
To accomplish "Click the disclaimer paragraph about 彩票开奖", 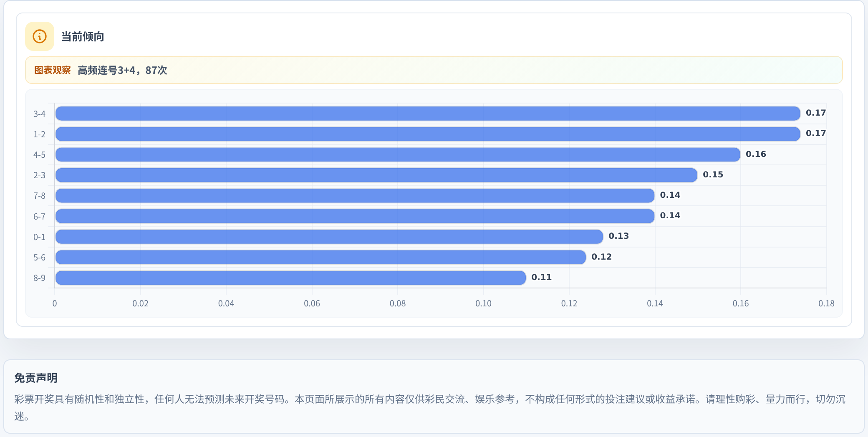I will point(430,407).
